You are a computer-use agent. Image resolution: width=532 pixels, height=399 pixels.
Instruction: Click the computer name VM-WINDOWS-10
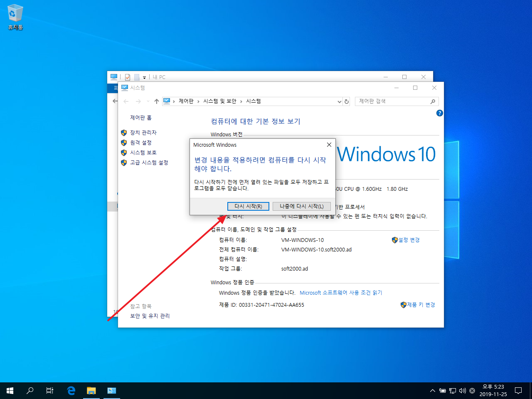click(x=303, y=240)
